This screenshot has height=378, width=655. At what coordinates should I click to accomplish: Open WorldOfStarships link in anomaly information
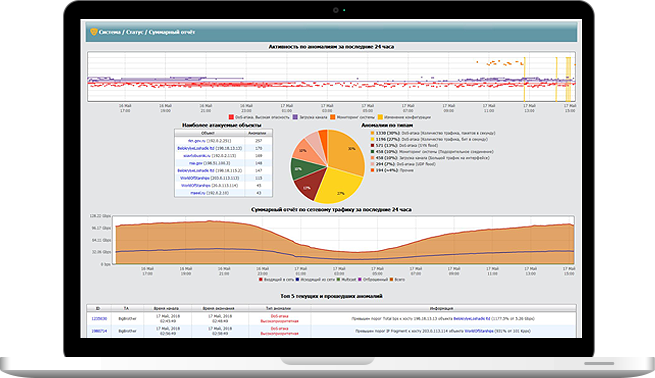coord(479,331)
